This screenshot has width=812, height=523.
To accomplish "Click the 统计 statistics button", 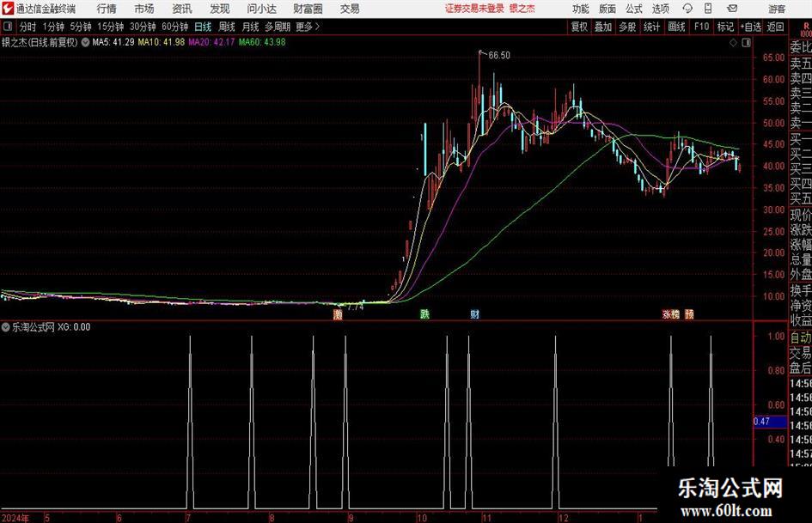I will coord(651,27).
